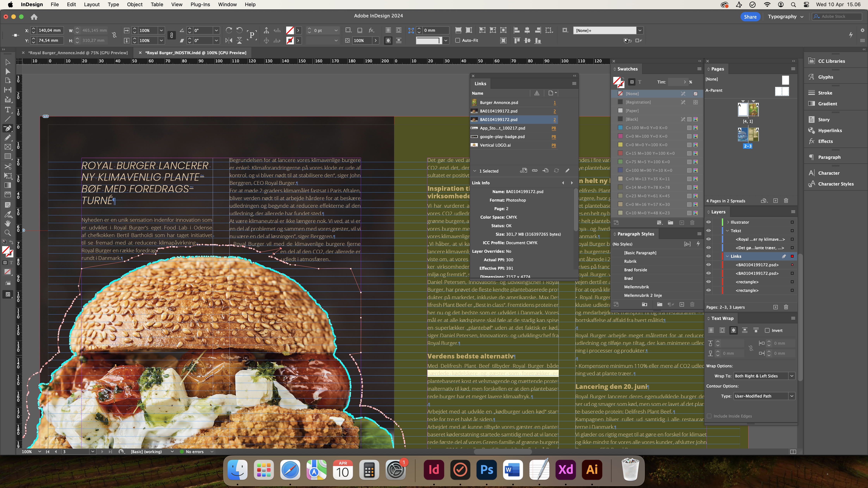Open the Plug-Ins menu
Screen dimensions: 868x488
coord(200,4)
